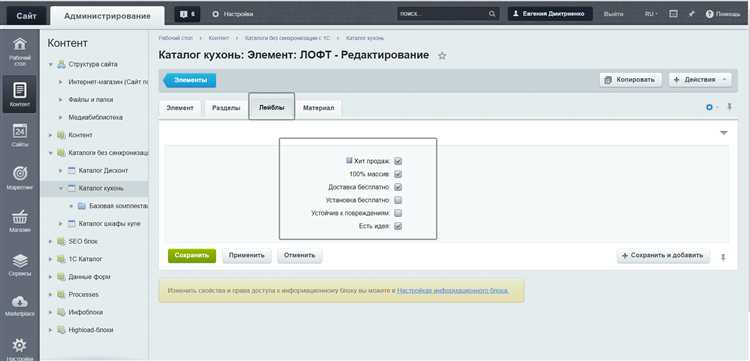The height and width of the screenshot is (361, 750).
Task: Click the search magnifier icon
Action: (492, 14)
